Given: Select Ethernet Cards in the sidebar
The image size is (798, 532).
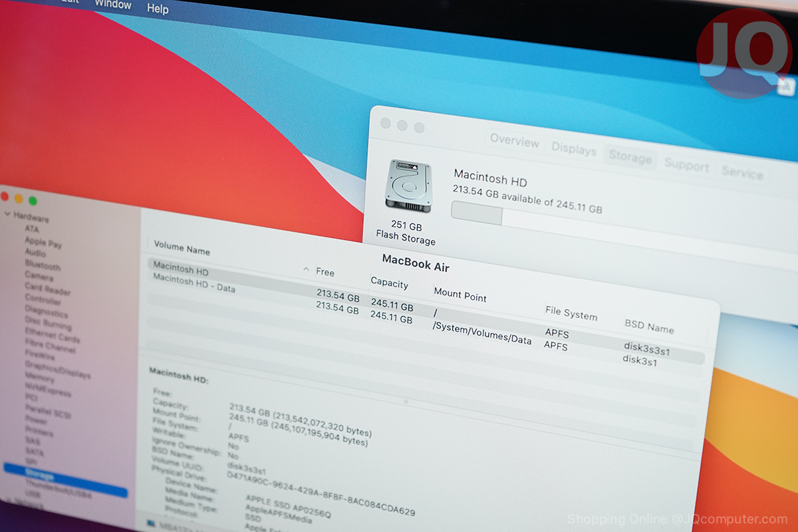Looking at the screenshot, I should point(52,334).
